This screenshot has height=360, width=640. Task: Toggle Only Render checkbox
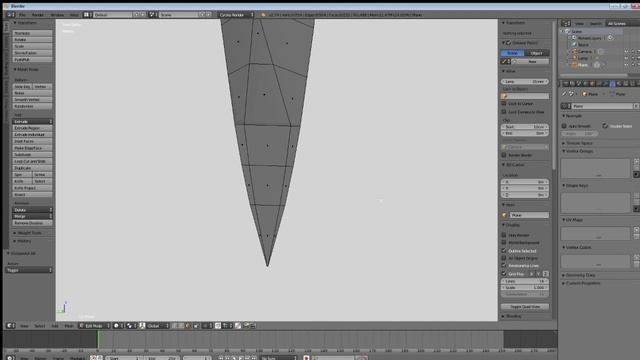pyautogui.click(x=504, y=235)
